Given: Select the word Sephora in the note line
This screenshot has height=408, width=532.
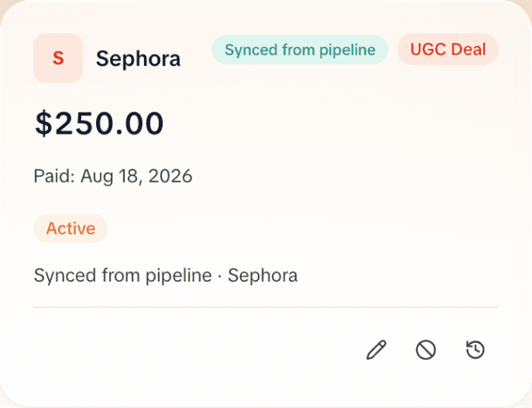Looking at the screenshot, I should click(x=262, y=275).
